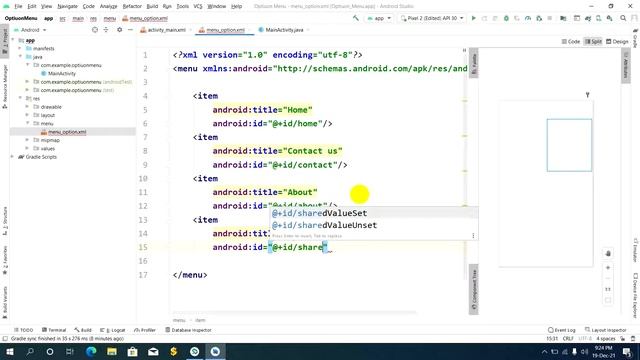Open Microsoft Edge from taskbar
640x360 pixels.
pyautogui.click(x=91, y=351)
